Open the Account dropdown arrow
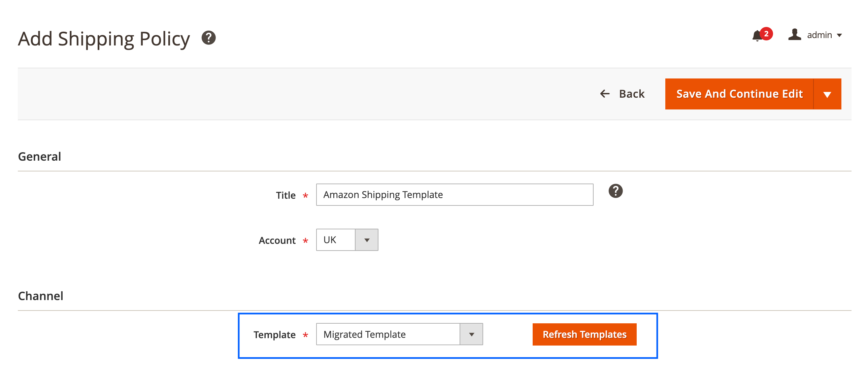The width and height of the screenshot is (868, 390). coord(367,240)
